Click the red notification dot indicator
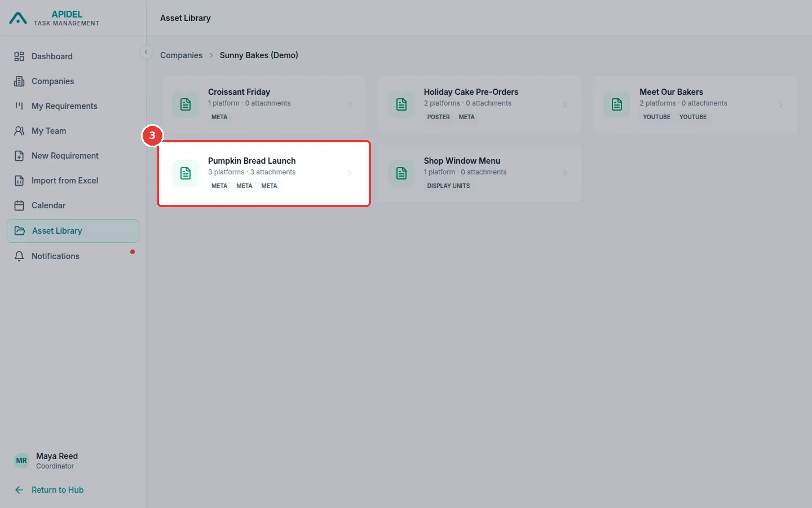 pyautogui.click(x=133, y=252)
